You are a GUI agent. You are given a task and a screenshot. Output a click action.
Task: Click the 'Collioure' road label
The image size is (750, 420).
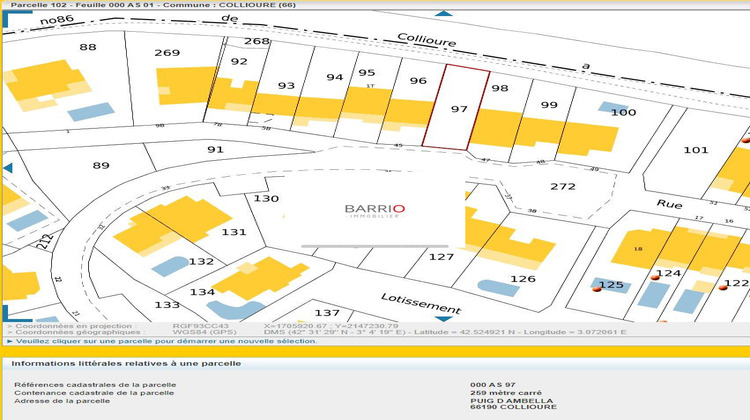[427, 40]
